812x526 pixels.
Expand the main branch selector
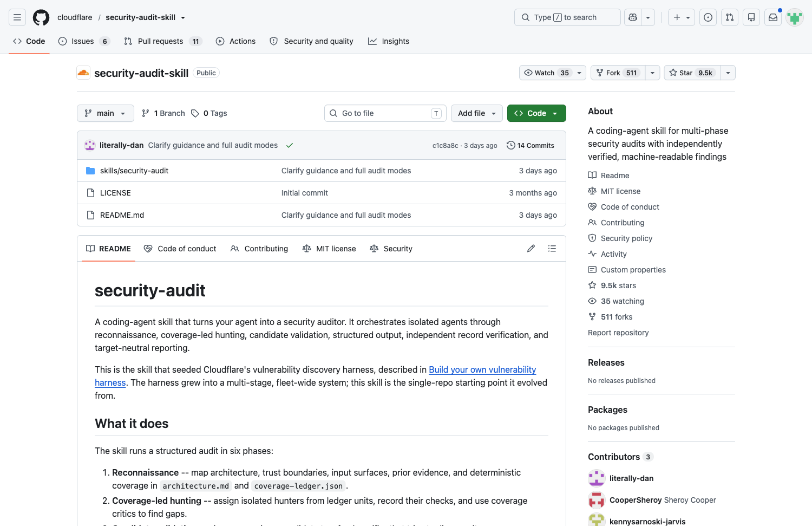(x=106, y=113)
